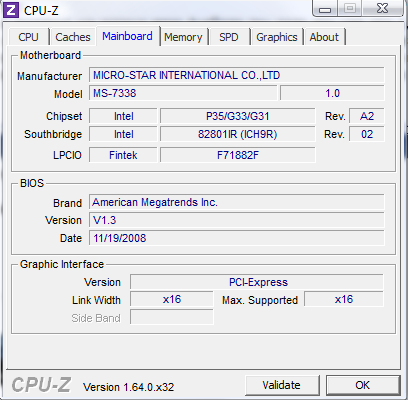Click the BIOS version V1.3 field
This screenshot has width=408, height=400.
[237, 220]
